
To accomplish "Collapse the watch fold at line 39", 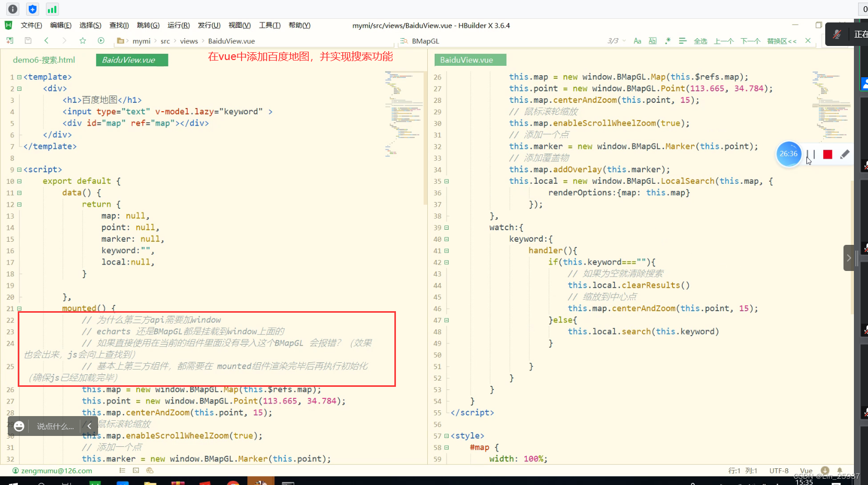I will [x=447, y=228].
